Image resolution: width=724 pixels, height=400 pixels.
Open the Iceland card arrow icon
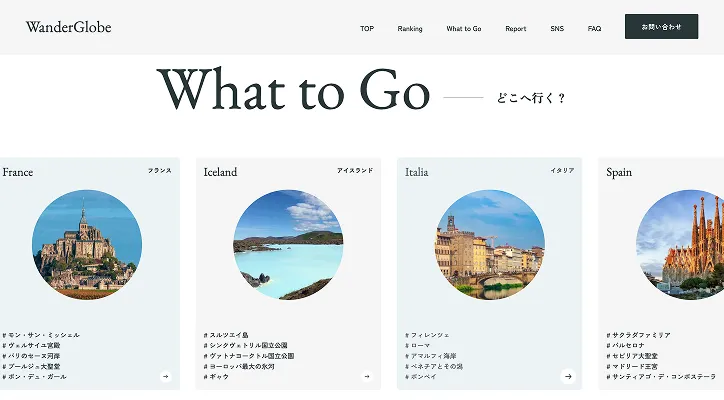[367, 376]
